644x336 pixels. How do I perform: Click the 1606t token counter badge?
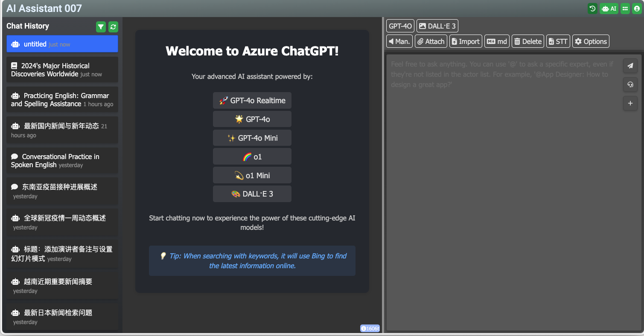click(370, 328)
